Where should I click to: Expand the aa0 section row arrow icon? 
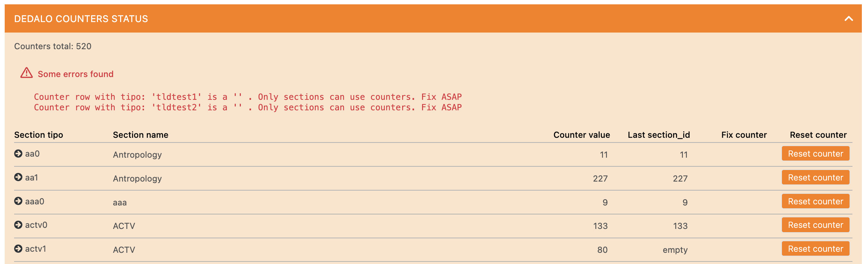[18, 153]
